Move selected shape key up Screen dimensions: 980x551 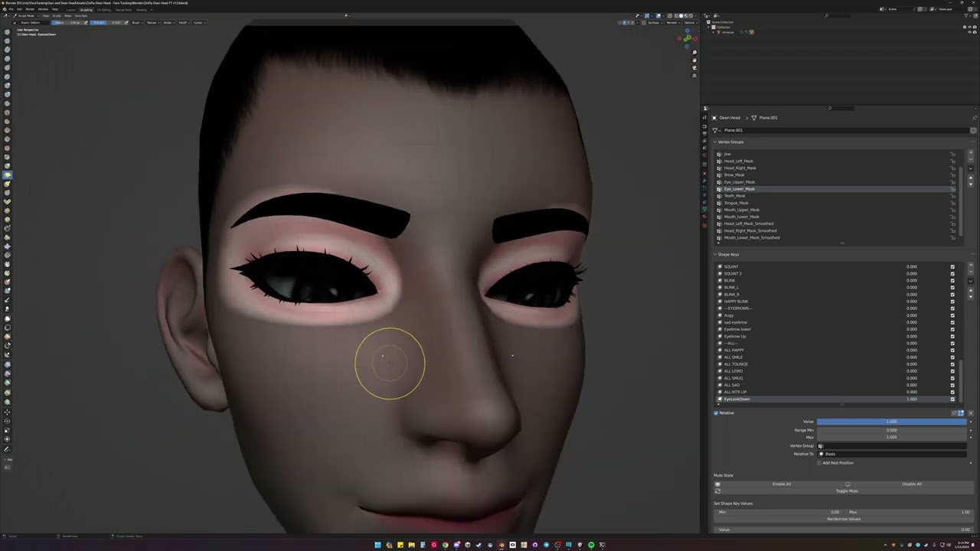tap(971, 290)
